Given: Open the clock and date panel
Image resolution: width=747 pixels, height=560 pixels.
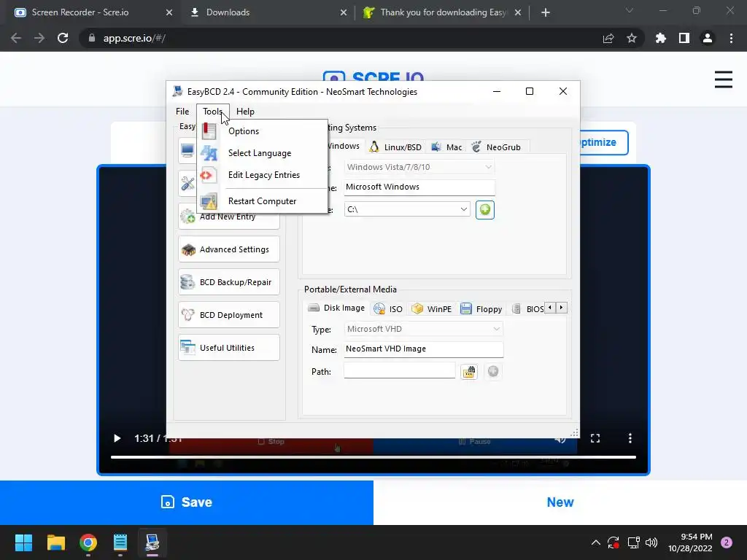Looking at the screenshot, I should point(690,542).
